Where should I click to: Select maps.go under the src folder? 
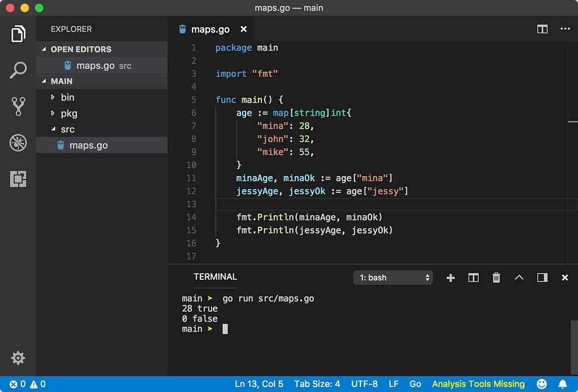tap(102, 145)
